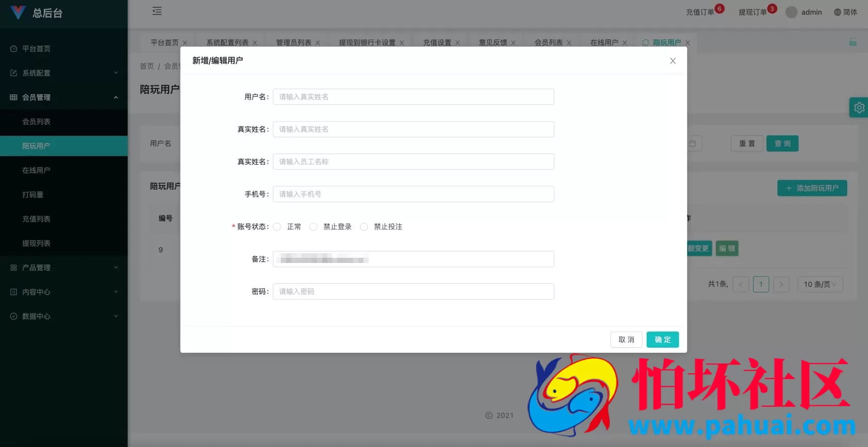Screen dimensions: 868x447
Task: Click page number 1 in pagination
Action: (761, 284)
